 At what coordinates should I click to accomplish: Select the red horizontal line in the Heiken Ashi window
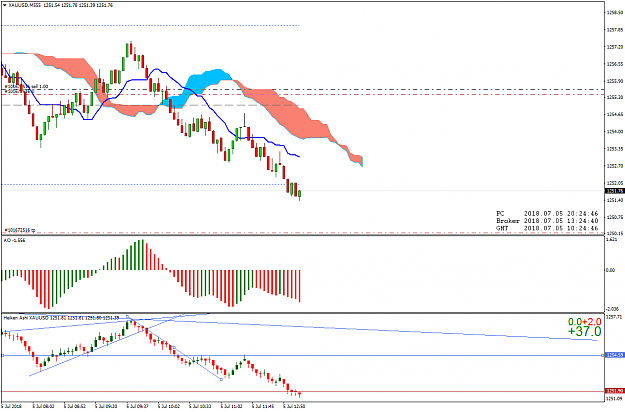pos(303,391)
